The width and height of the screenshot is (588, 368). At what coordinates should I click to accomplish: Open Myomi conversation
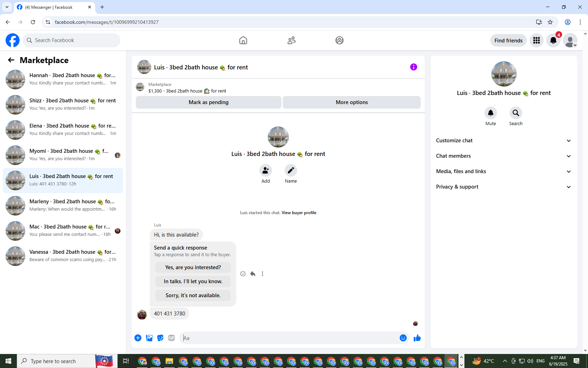pos(63,155)
